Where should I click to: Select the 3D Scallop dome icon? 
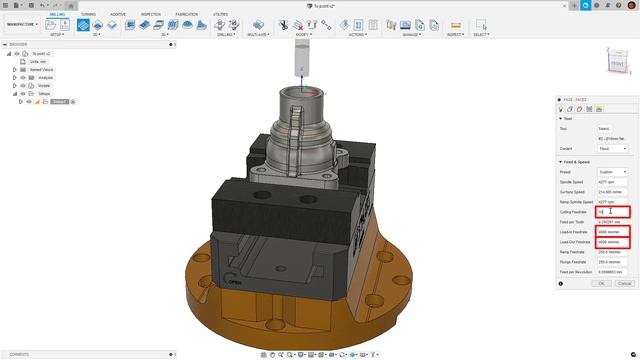tap(187, 25)
